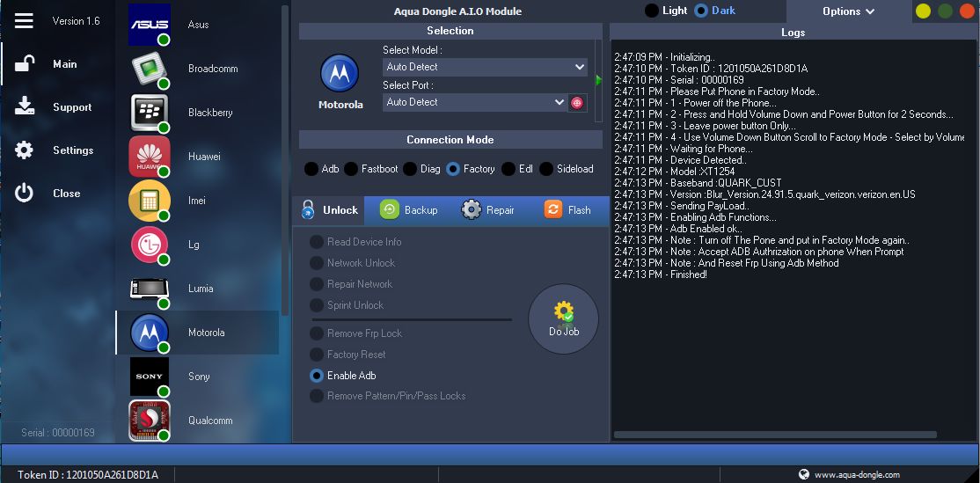The width and height of the screenshot is (980, 483).
Task: Choose the Huawei brand icon
Action: pos(150,157)
